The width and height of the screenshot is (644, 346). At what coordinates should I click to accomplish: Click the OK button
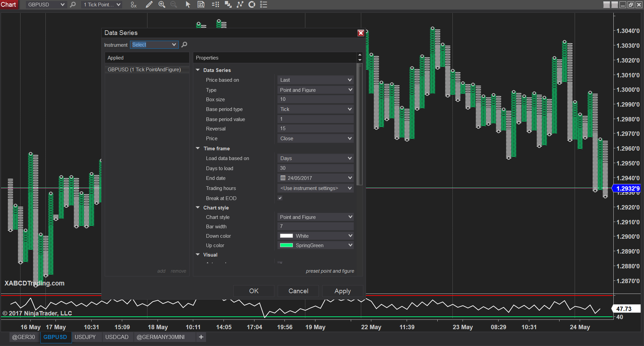254,291
